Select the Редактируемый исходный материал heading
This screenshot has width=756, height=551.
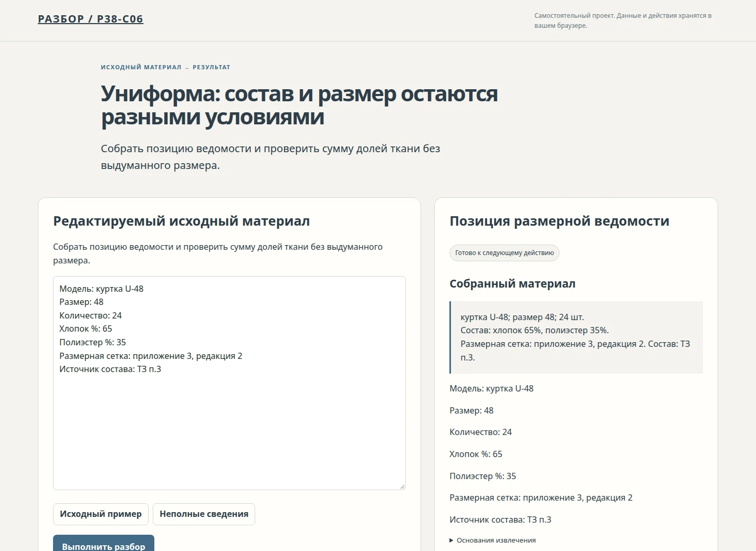181,221
